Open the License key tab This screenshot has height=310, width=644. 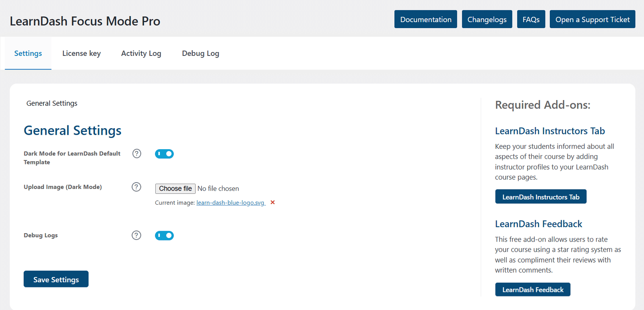[82, 53]
